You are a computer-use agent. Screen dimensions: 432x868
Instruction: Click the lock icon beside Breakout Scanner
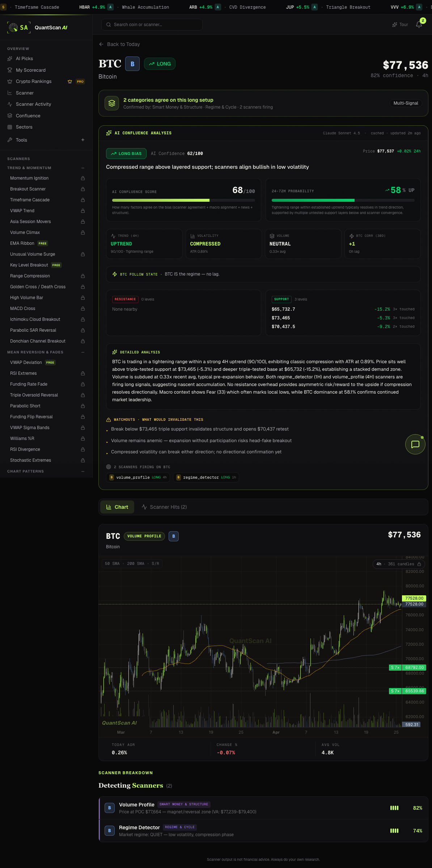click(83, 189)
